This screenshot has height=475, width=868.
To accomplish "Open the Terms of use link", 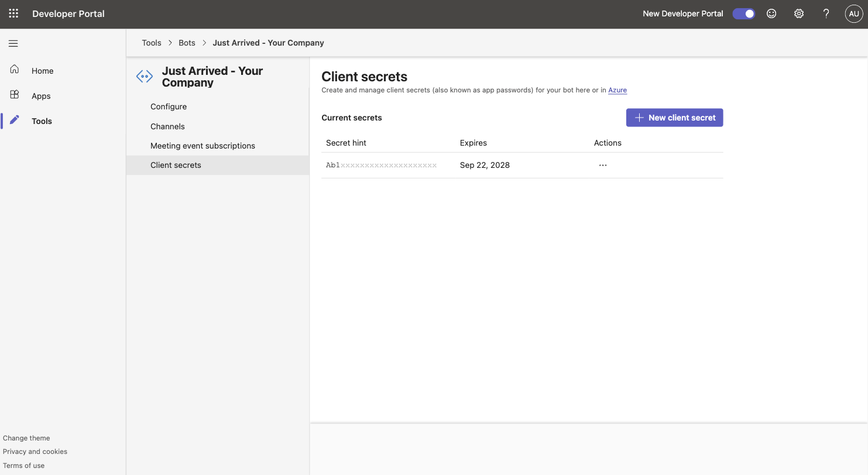I will (x=23, y=466).
